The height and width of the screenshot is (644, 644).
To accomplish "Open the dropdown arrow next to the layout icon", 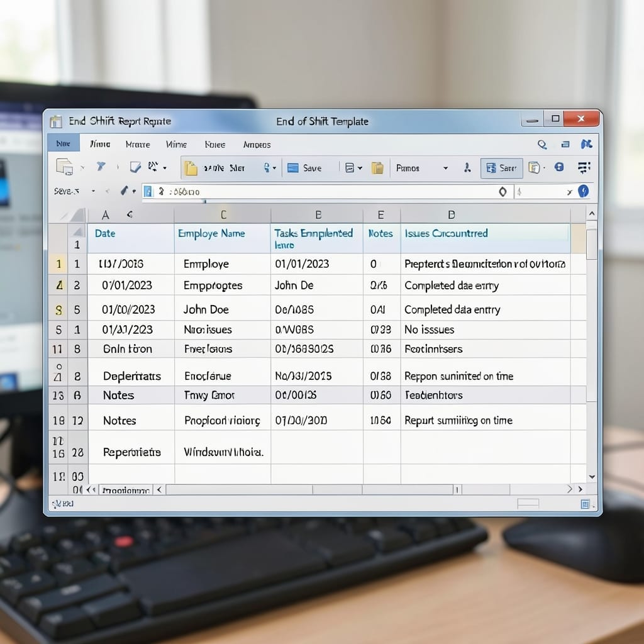I will tap(360, 168).
